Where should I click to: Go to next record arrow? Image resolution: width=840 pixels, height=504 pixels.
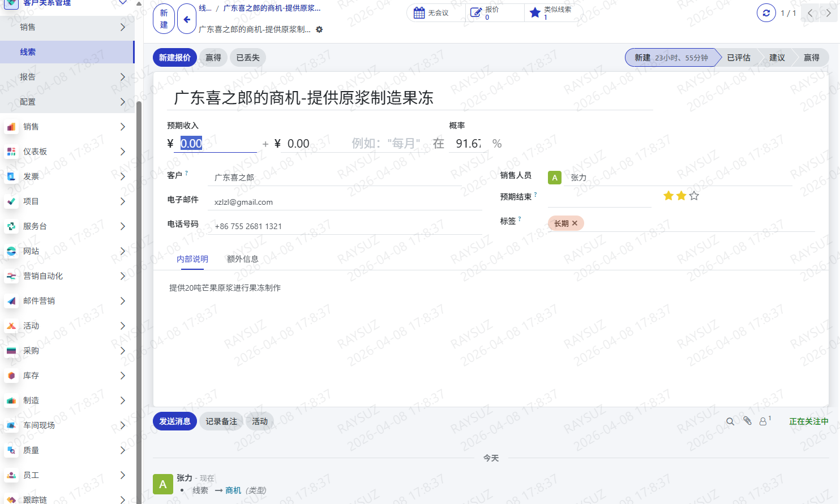coord(828,12)
